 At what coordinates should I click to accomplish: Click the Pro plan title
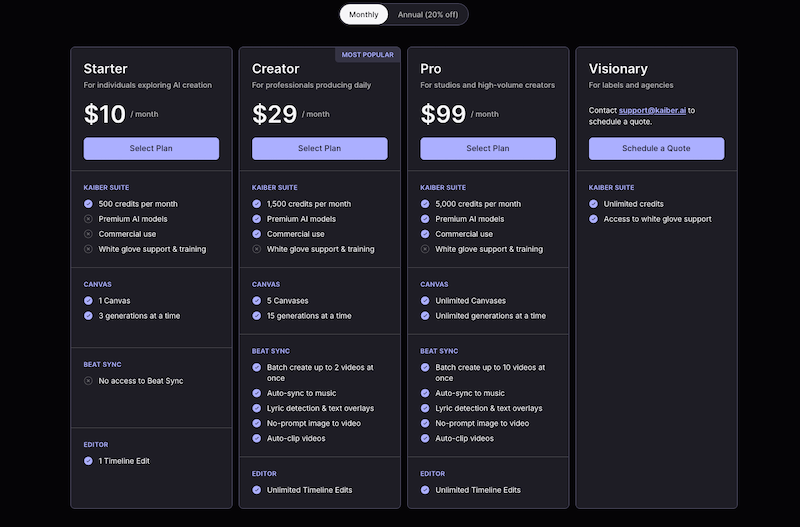point(431,69)
